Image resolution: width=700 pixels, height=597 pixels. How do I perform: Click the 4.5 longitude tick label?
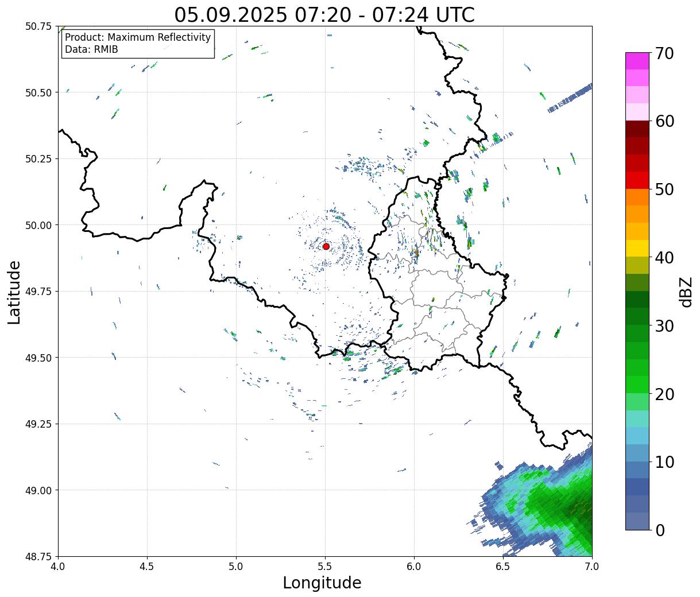click(147, 566)
